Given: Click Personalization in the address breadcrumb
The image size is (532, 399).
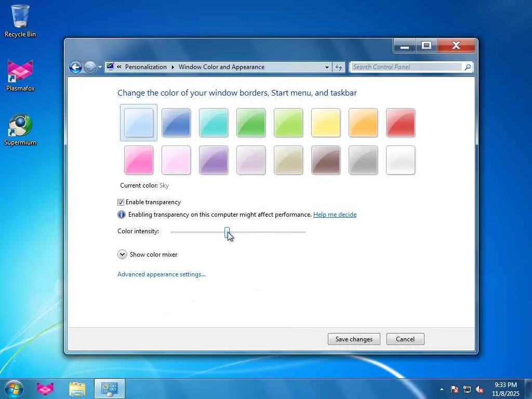Looking at the screenshot, I should pos(146,67).
